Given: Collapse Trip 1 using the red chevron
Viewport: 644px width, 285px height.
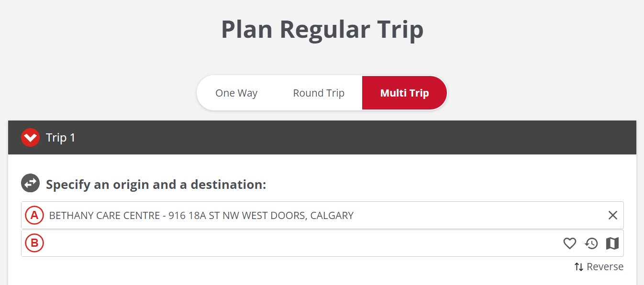Looking at the screenshot, I should [x=30, y=138].
